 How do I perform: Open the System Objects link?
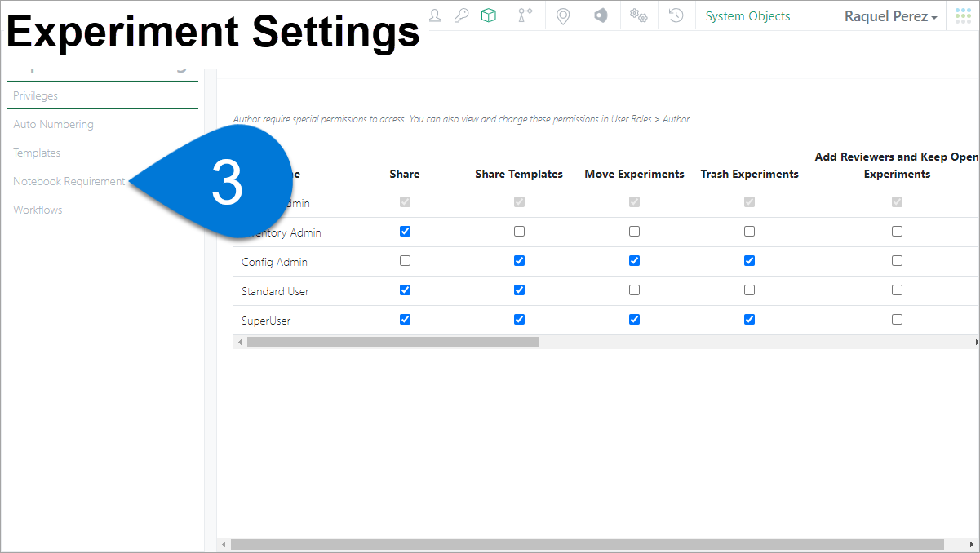click(x=747, y=16)
